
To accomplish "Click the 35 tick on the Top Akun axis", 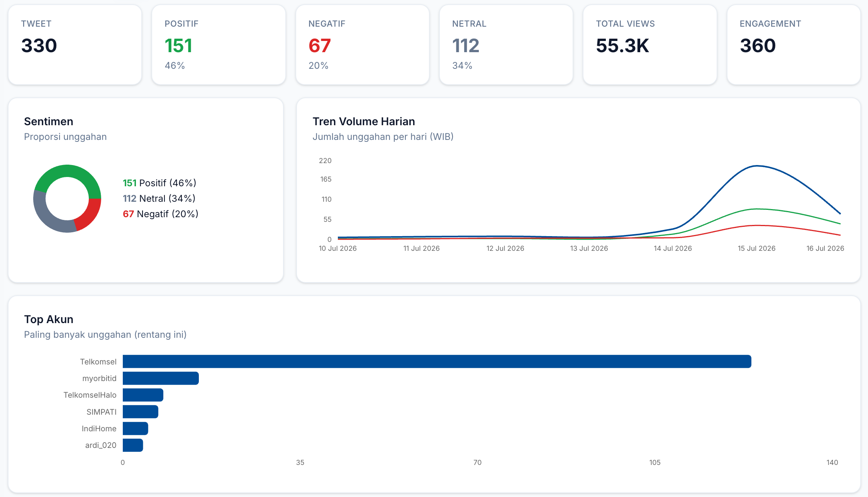I will tap(300, 463).
